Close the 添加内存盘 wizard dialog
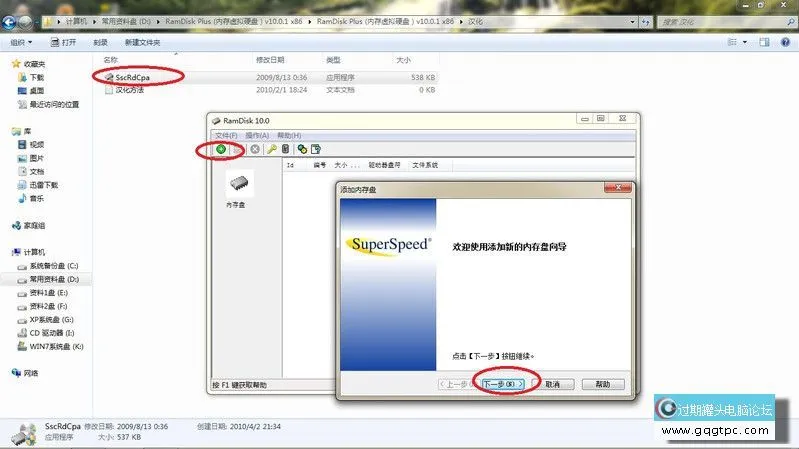This screenshot has height=449, width=799. 618,188
